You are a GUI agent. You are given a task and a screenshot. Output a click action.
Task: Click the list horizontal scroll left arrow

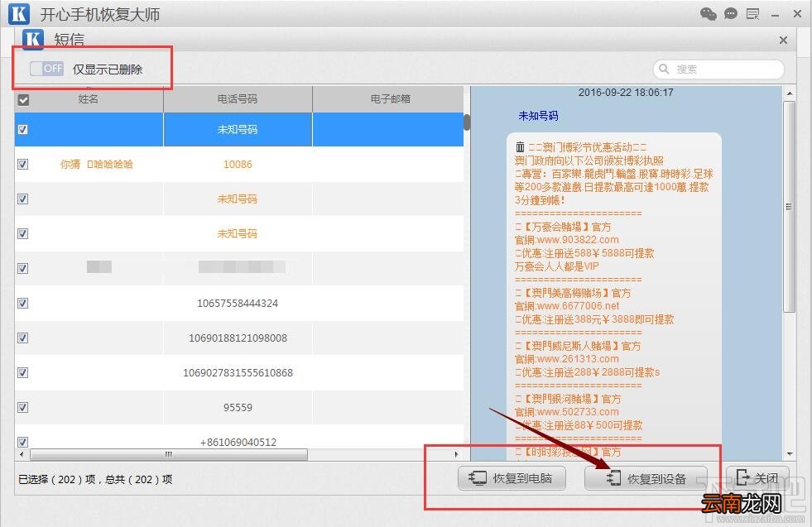point(22,454)
